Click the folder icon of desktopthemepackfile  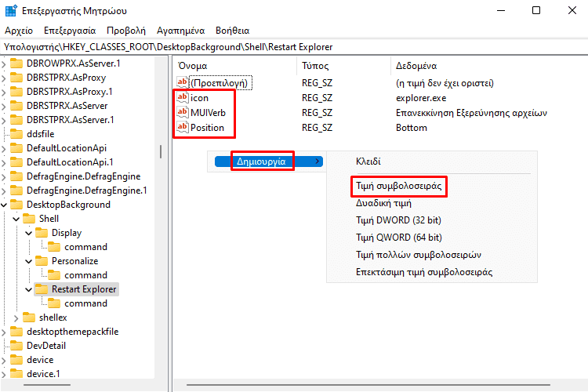(x=16, y=332)
